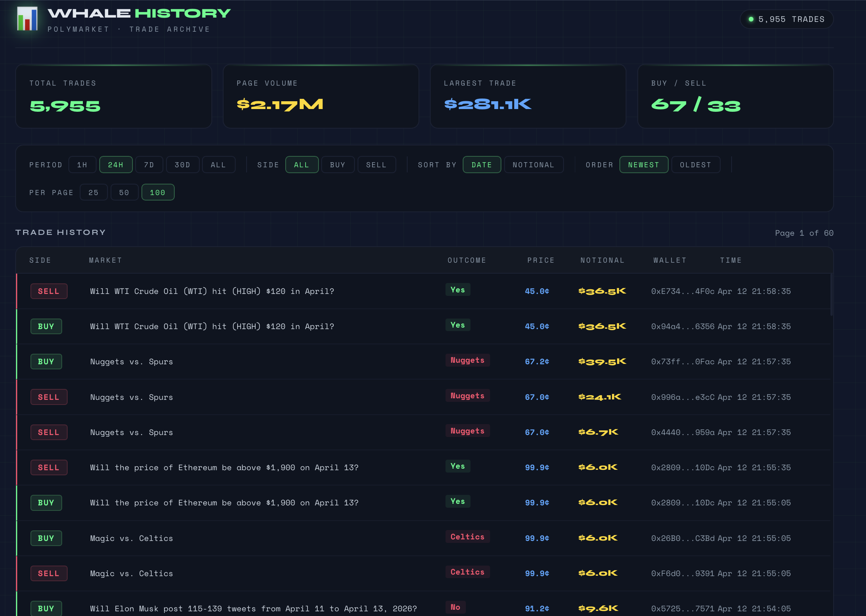
Task: Open wallet 0x73ff...0Fac
Action: (683, 362)
